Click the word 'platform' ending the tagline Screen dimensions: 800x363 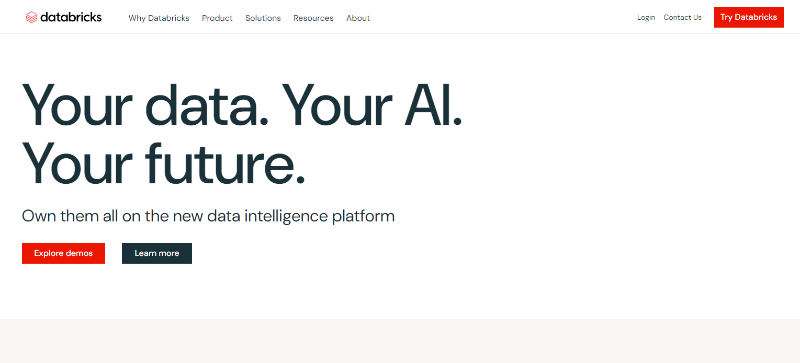pyautogui.click(x=363, y=216)
